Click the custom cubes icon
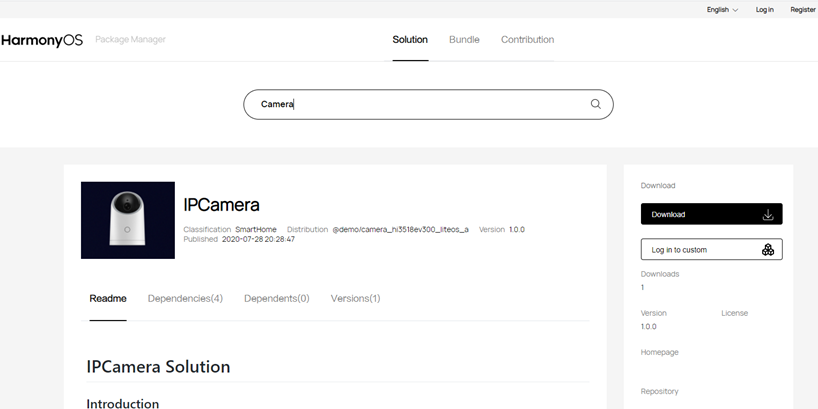The height and width of the screenshot is (409, 818). point(768,250)
